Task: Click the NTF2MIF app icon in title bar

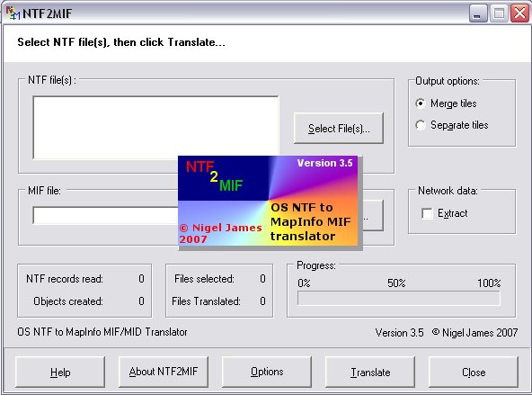Action: click(x=13, y=13)
